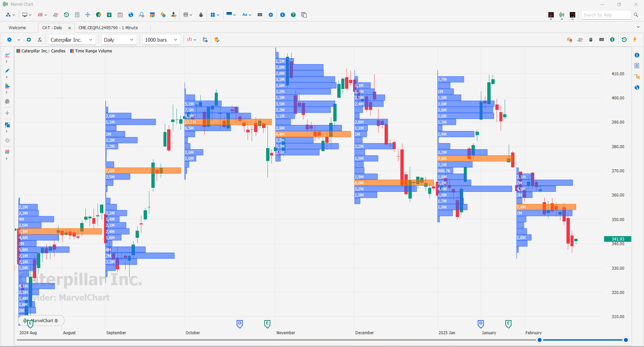Image resolution: width=644 pixels, height=347 pixels.
Task: Click the right handle of time range slider
Action: (x=626, y=340)
